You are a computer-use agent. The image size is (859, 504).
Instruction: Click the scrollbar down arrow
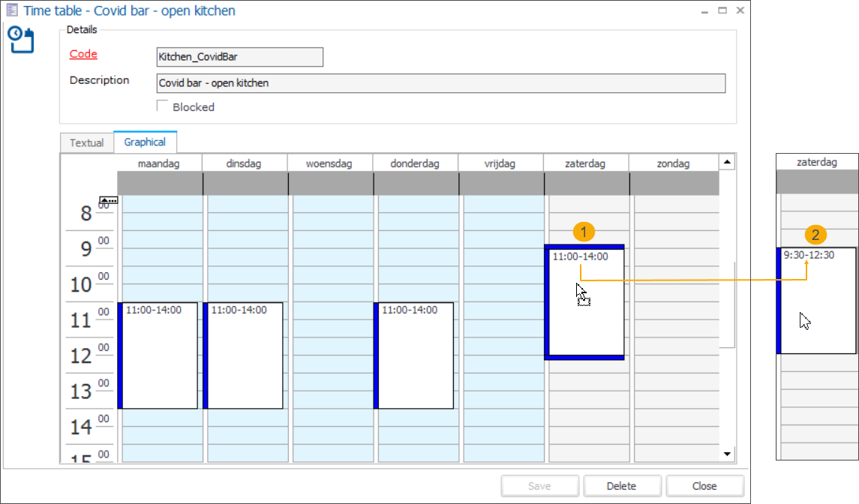click(726, 454)
